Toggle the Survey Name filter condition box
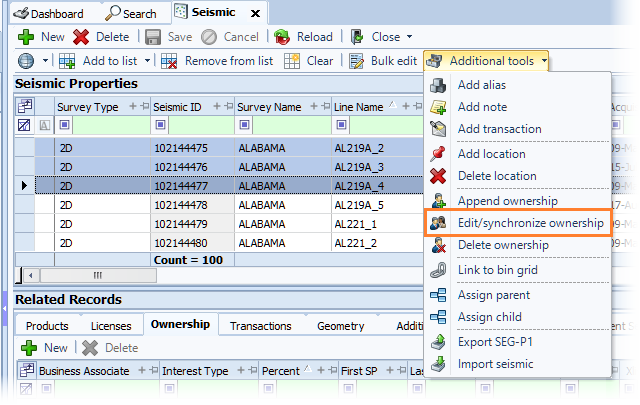640x405 pixels. (x=244, y=125)
